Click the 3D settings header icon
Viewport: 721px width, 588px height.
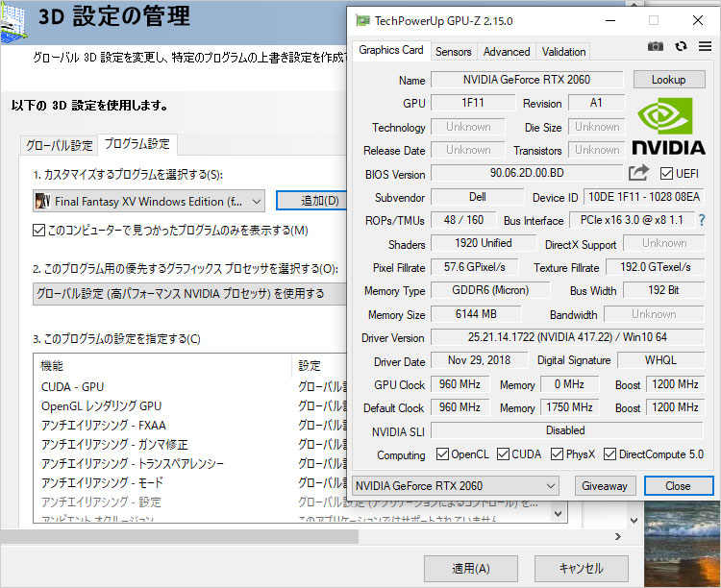click(x=13, y=22)
